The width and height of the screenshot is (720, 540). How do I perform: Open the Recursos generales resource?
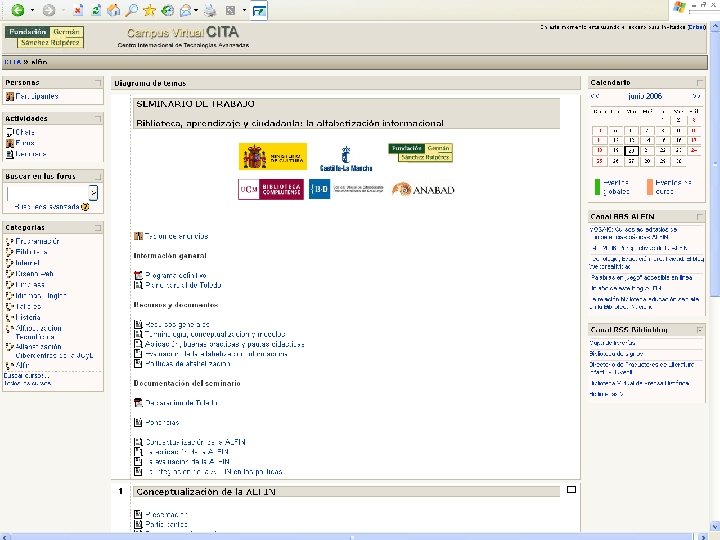tap(177, 324)
